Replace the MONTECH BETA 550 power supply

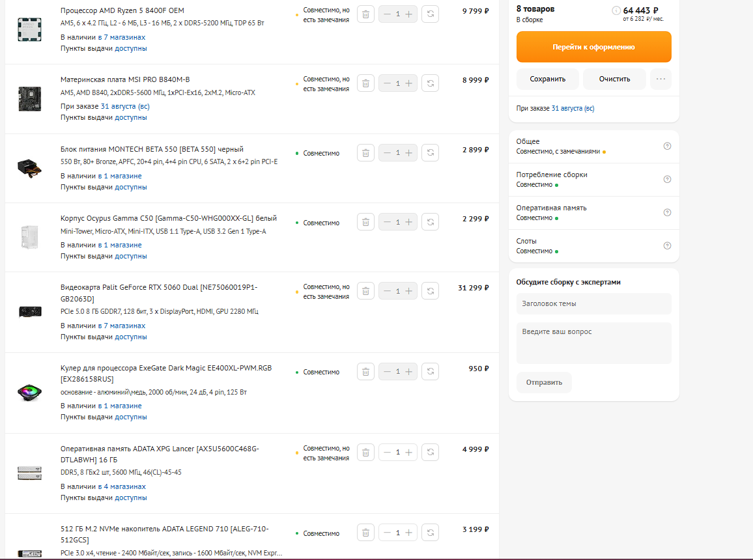[x=431, y=152]
